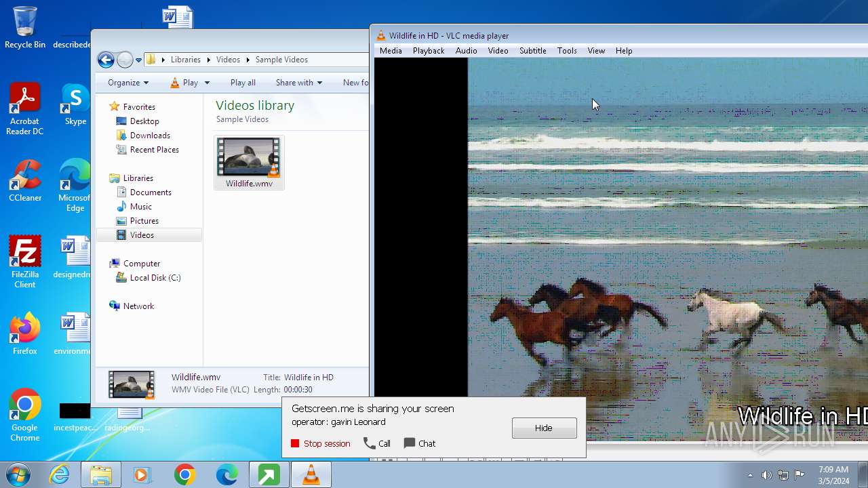Click the designedm Word document on desktop
This screenshot has height=488, width=868.
point(73,258)
